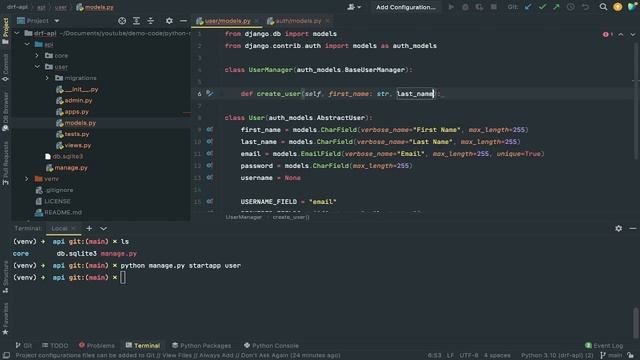Click Git commit checkmark icon
The width and height of the screenshot is (640, 360).
click(x=542, y=7)
